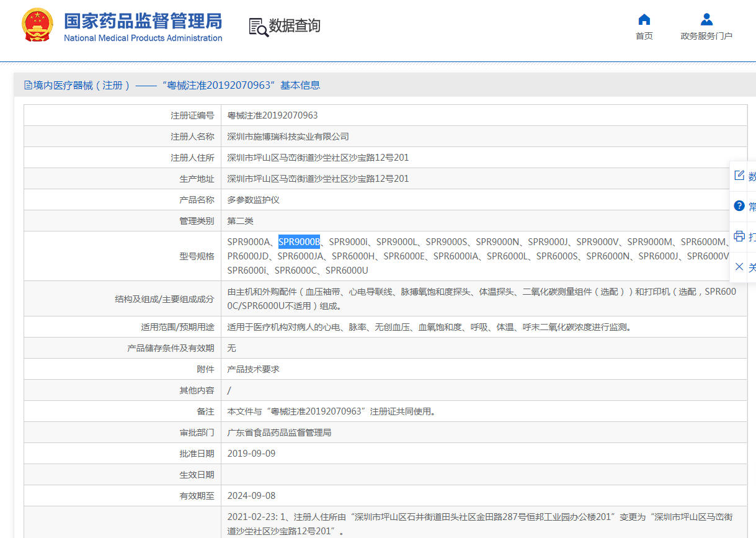Click the model SPR9000V
This screenshot has height=538, width=756.
coord(598,242)
